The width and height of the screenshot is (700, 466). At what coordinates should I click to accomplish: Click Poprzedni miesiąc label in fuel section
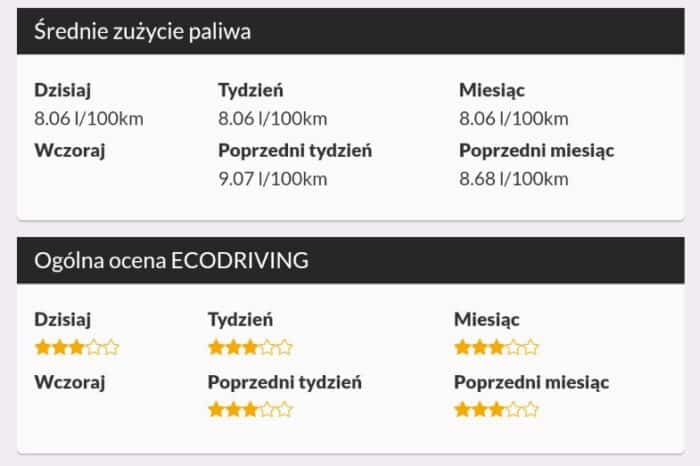coord(537,152)
